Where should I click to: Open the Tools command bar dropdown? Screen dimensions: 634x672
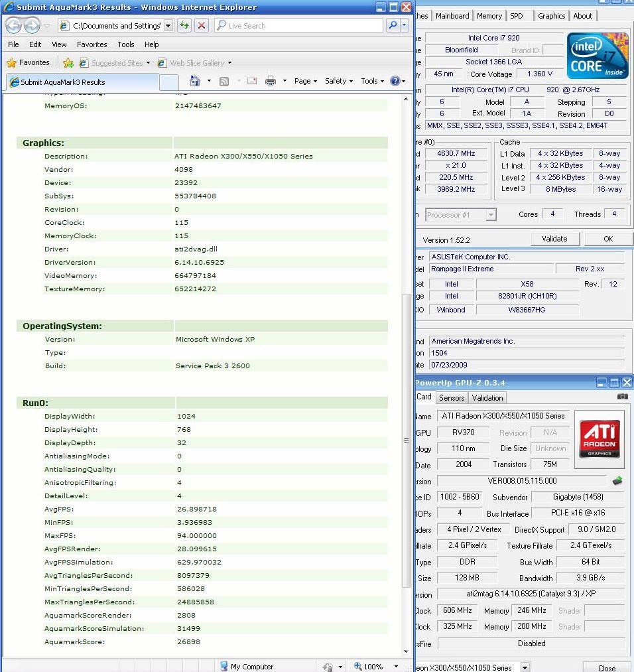point(372,81)
